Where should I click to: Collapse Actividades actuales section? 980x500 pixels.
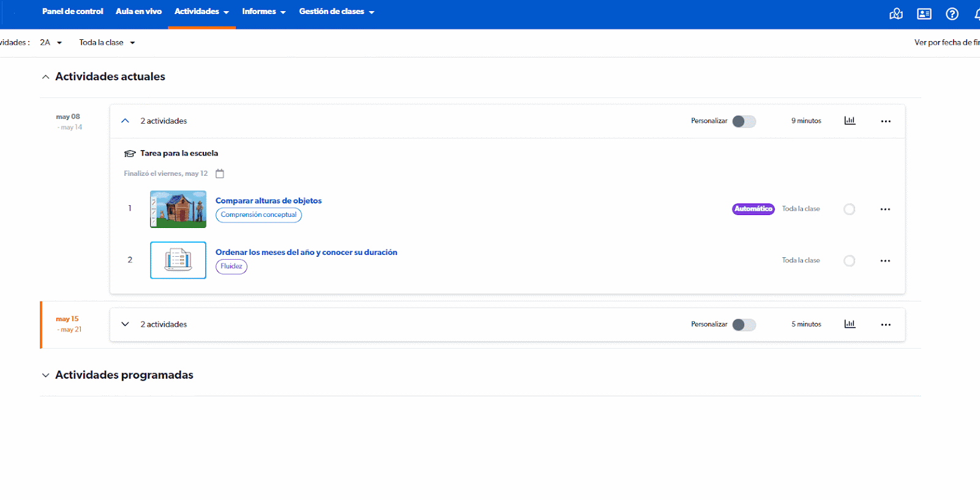[45, 77]
